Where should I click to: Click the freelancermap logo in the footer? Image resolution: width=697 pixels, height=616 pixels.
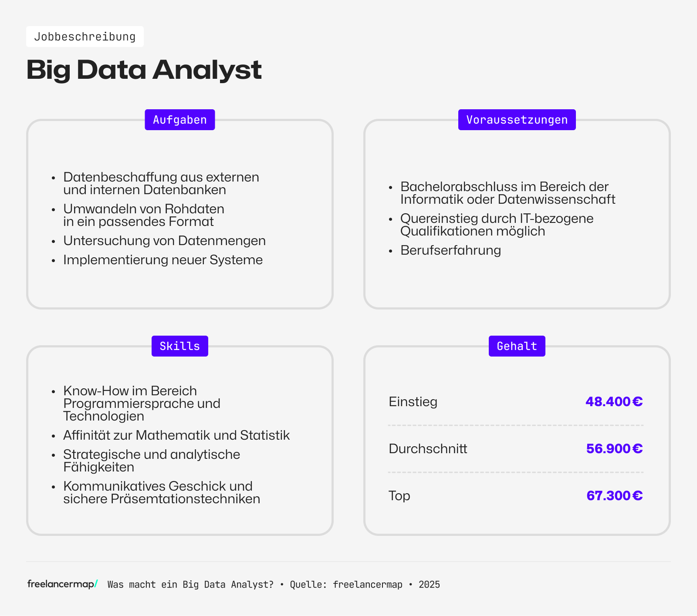coord(62,584)
